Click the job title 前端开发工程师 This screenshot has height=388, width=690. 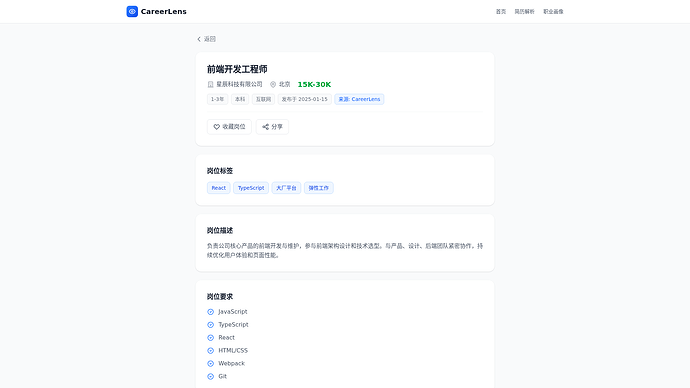[x=237, y=69]
